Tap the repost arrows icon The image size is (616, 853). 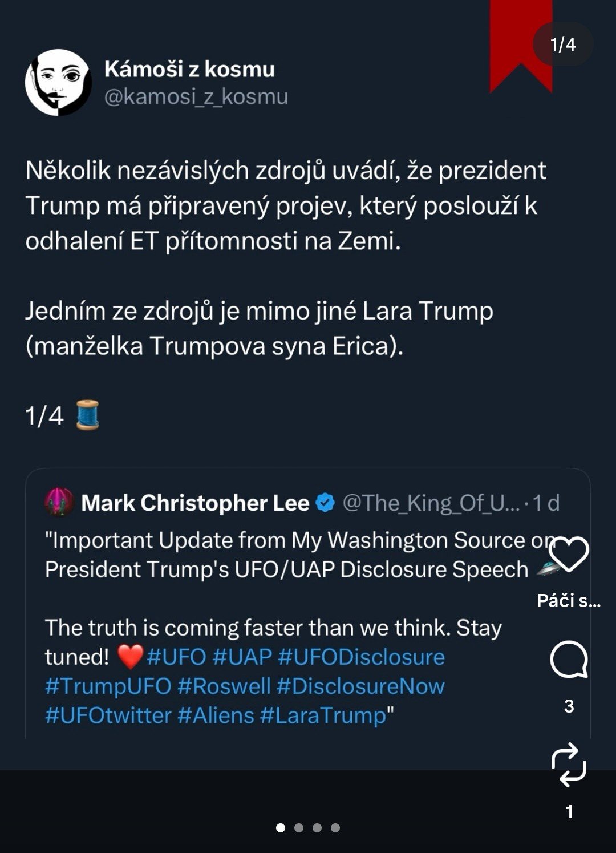569,765
